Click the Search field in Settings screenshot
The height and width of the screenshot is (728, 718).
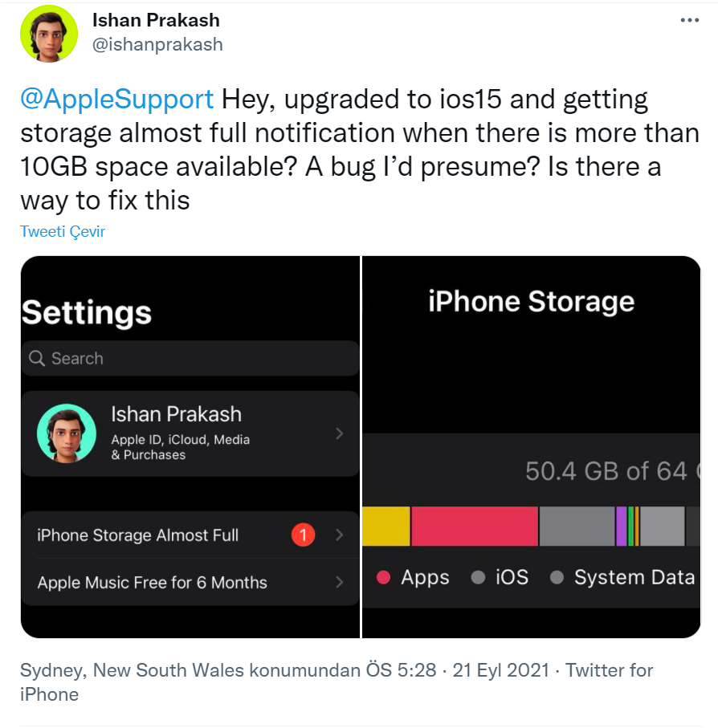pyautogui.click(x=190, y=359)
